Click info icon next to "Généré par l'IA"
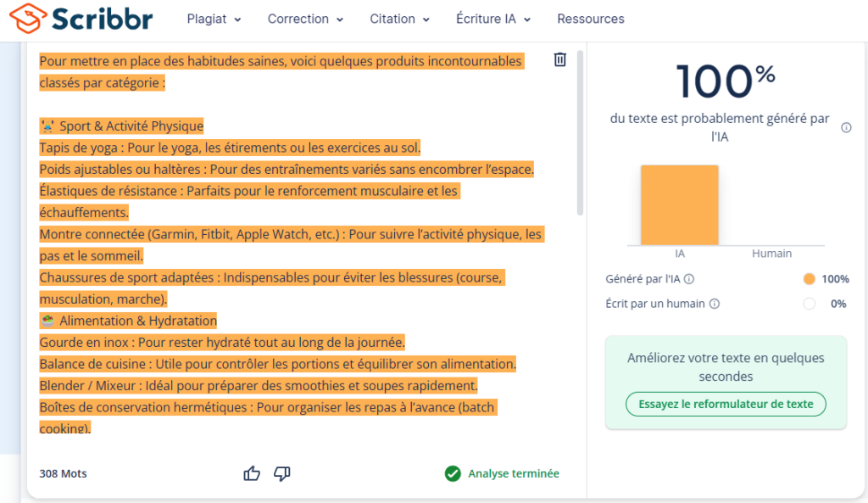Screen dimensions: 868x503 click(x=689, y=279)
